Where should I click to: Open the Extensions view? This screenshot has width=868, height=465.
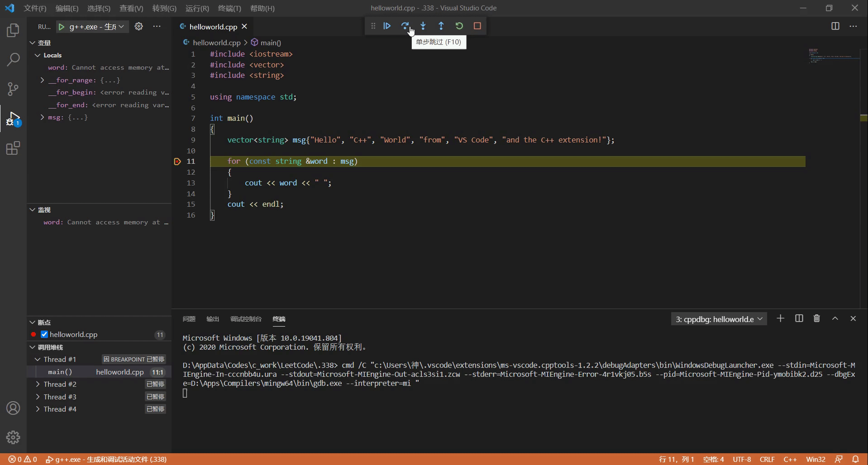pyautogui.click(x=13, y=148)
